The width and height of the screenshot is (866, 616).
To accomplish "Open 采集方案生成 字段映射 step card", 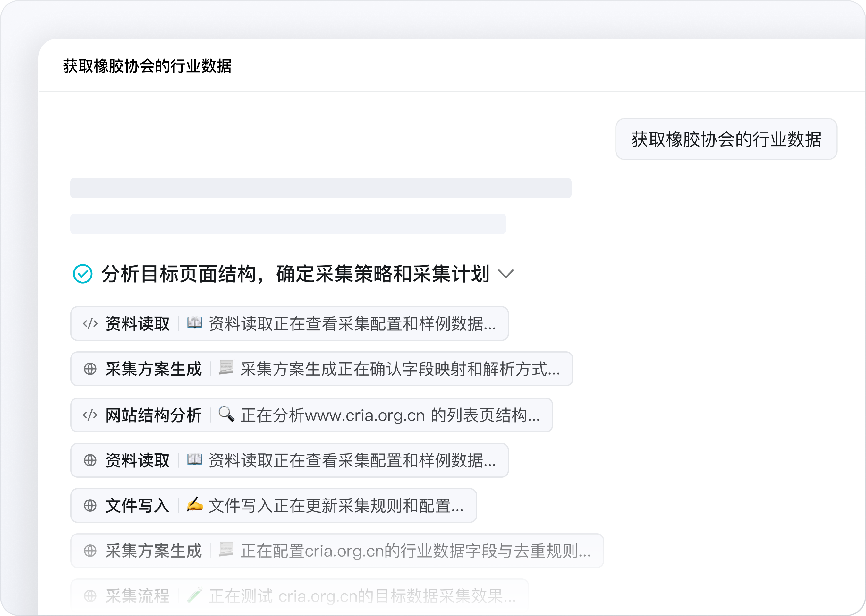I will (x=321, y=369).
